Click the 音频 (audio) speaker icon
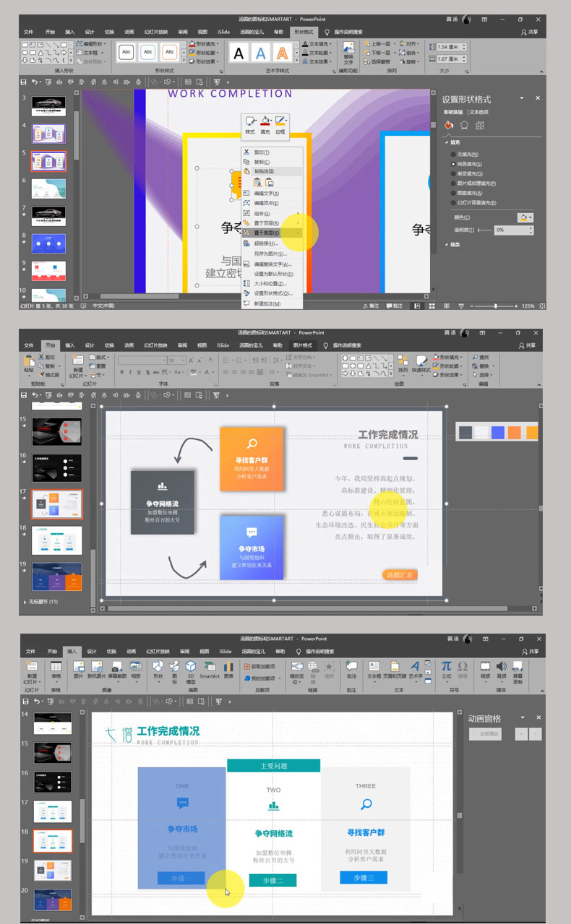Image resolution: width=571 pixels, height=924 pixels. point(502,668)
